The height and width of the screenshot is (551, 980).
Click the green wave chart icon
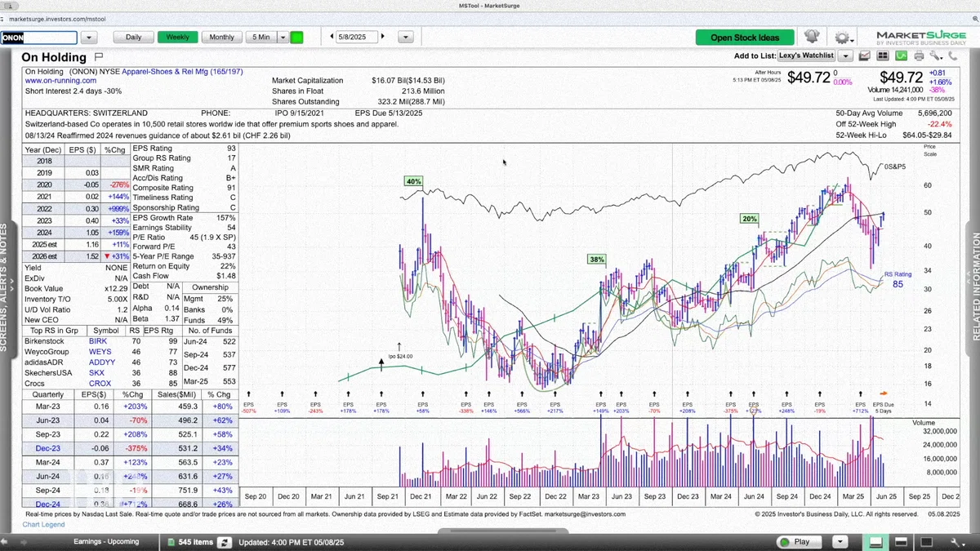pos(901,56)
